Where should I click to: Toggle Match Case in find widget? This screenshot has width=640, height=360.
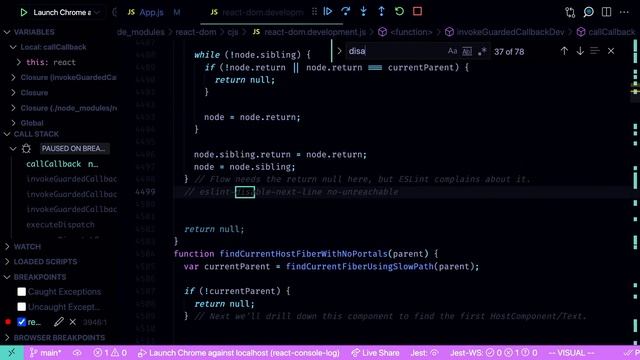[452, 51]
